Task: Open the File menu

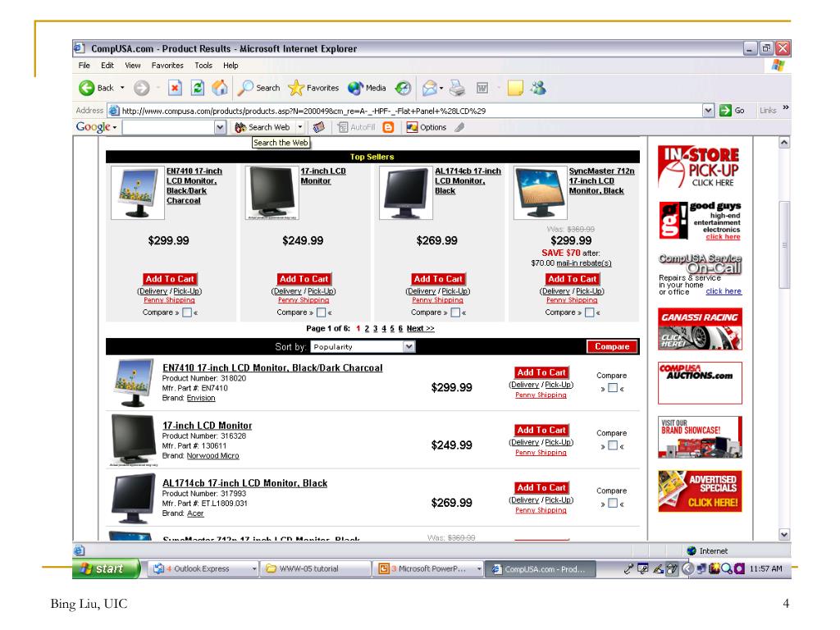Action: pyautogui.click(x=84, y=66)
